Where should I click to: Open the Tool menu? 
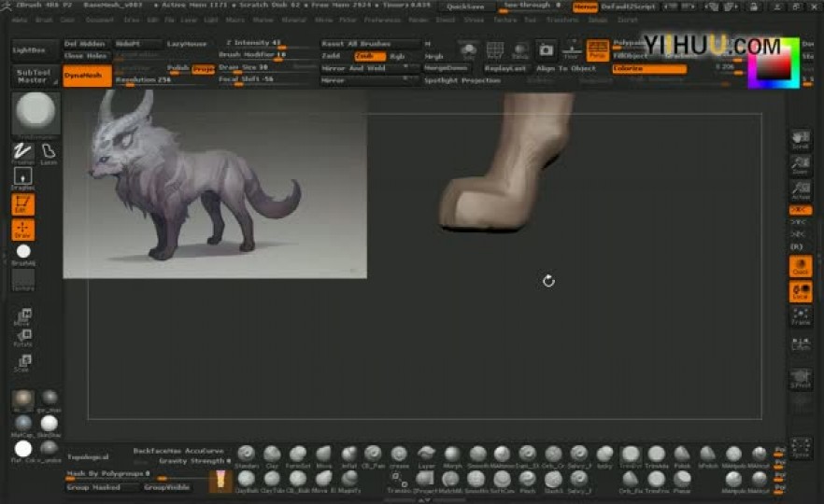click(x=531, y=20)
